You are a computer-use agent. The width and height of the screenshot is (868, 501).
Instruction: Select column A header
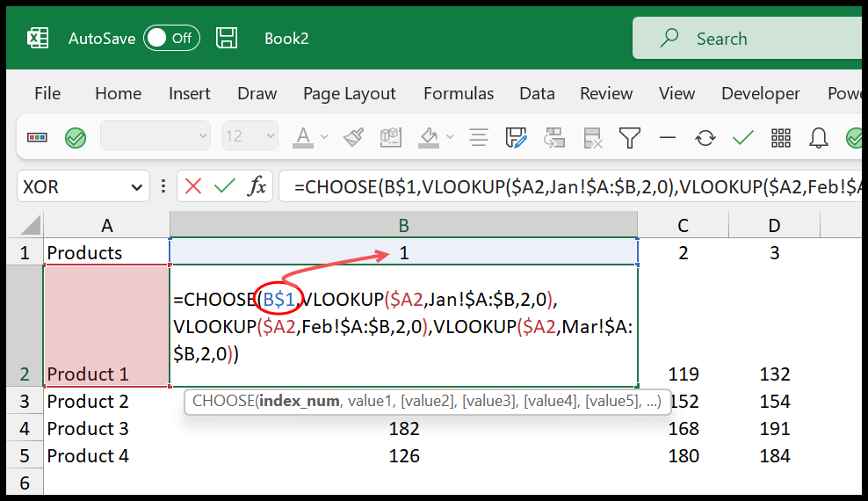coord(107,225)
